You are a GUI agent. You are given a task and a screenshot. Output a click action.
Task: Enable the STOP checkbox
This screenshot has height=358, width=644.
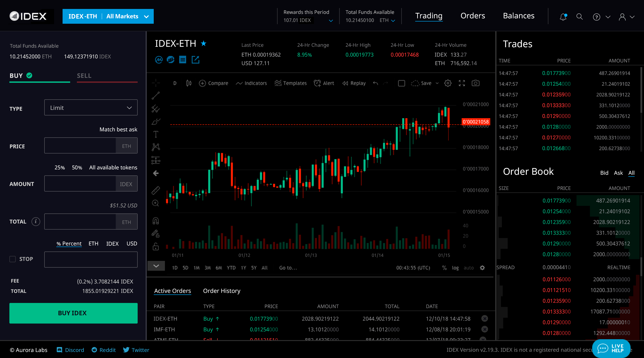click(13, 259)
